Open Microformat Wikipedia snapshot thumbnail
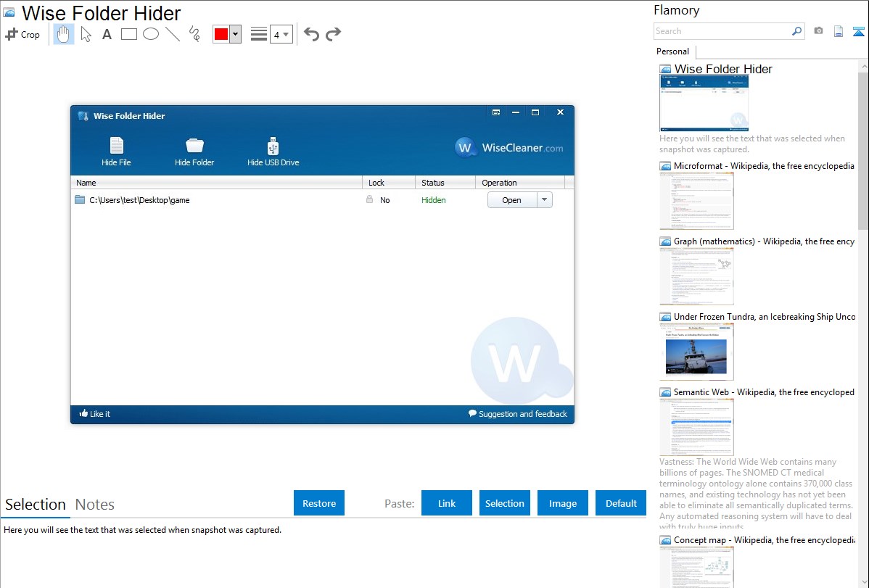The height and width of the screenshot is (588, 869). (696, 201)
